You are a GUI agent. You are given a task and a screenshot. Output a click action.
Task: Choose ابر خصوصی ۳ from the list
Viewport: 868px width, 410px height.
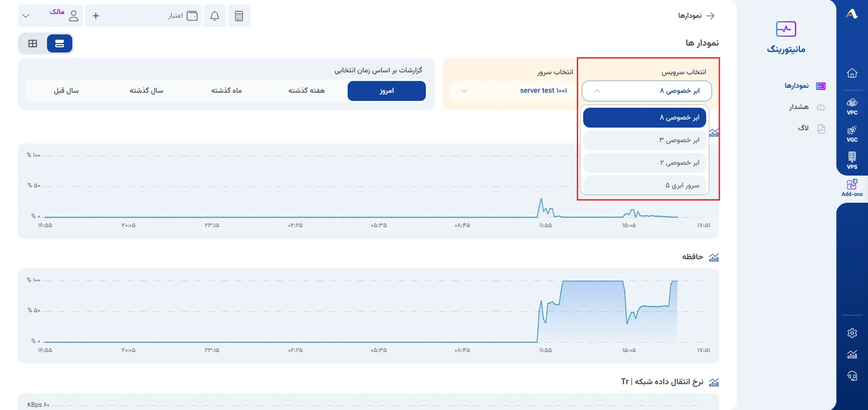(645, 140)
